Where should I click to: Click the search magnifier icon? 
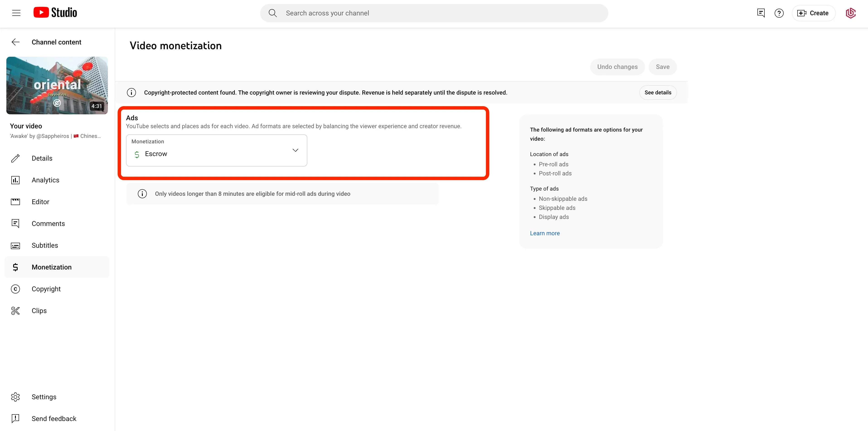[273, 13]
